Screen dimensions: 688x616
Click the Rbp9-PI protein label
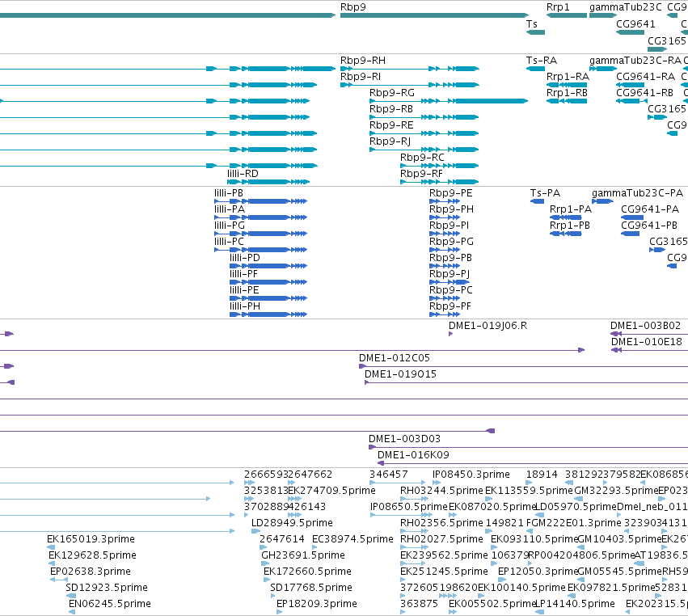[449, 225]
